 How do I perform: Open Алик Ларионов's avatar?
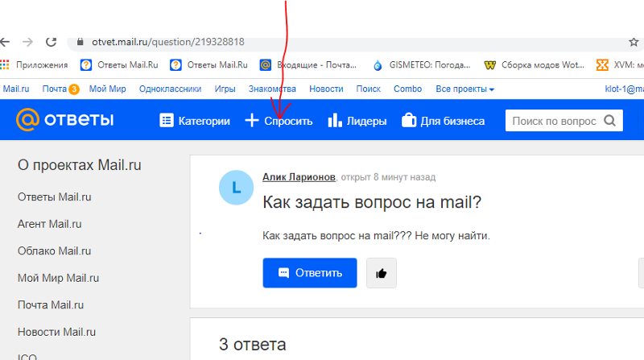coord(236,188)
